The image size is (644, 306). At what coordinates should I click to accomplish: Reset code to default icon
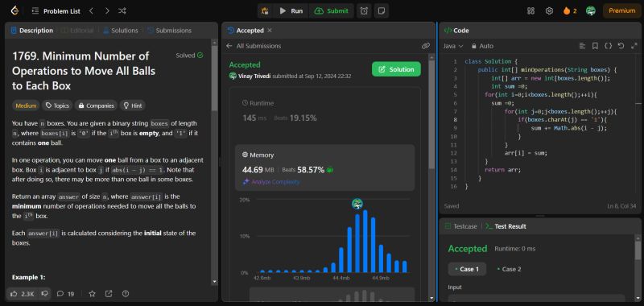(621, 46)
